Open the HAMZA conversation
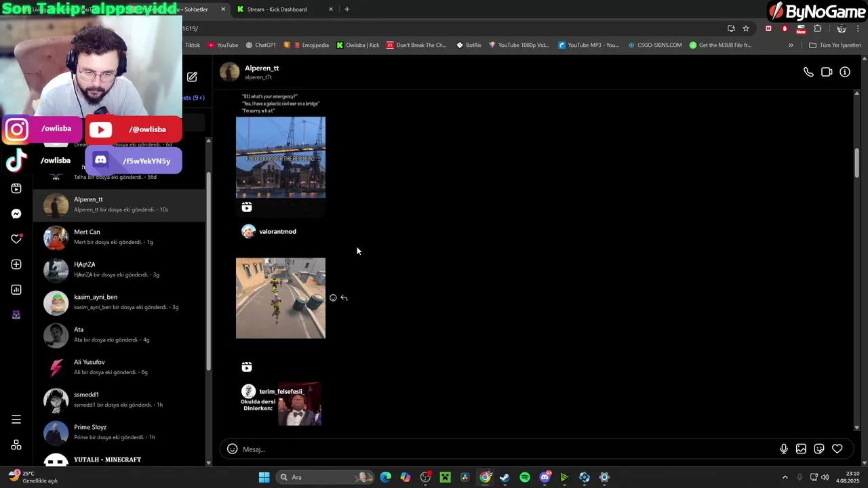 pos(119,270)
